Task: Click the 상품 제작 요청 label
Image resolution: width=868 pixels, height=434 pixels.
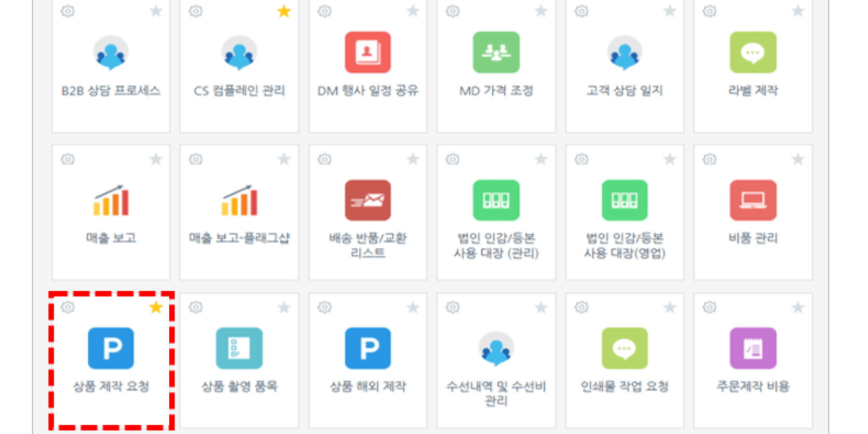Action: 111,386
